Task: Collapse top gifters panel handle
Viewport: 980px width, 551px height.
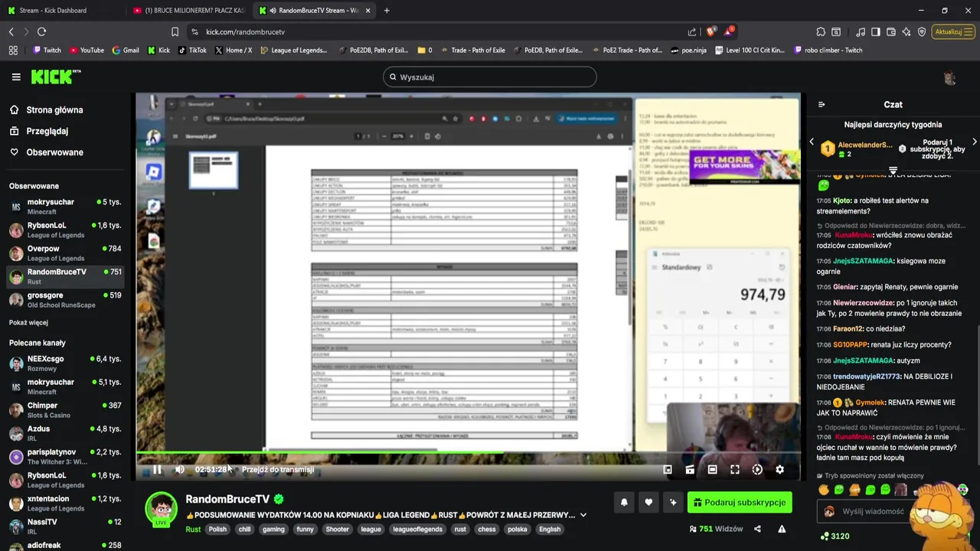Action: [893, 170]
